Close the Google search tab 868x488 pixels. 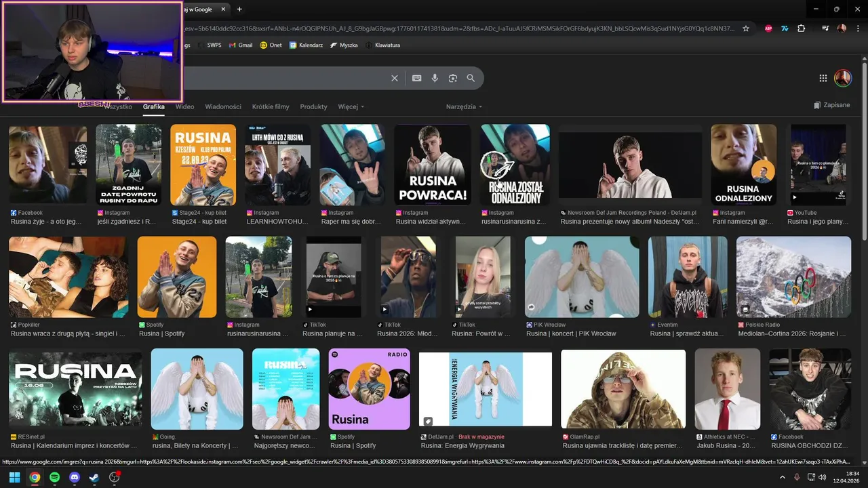[x=224, y=9]
